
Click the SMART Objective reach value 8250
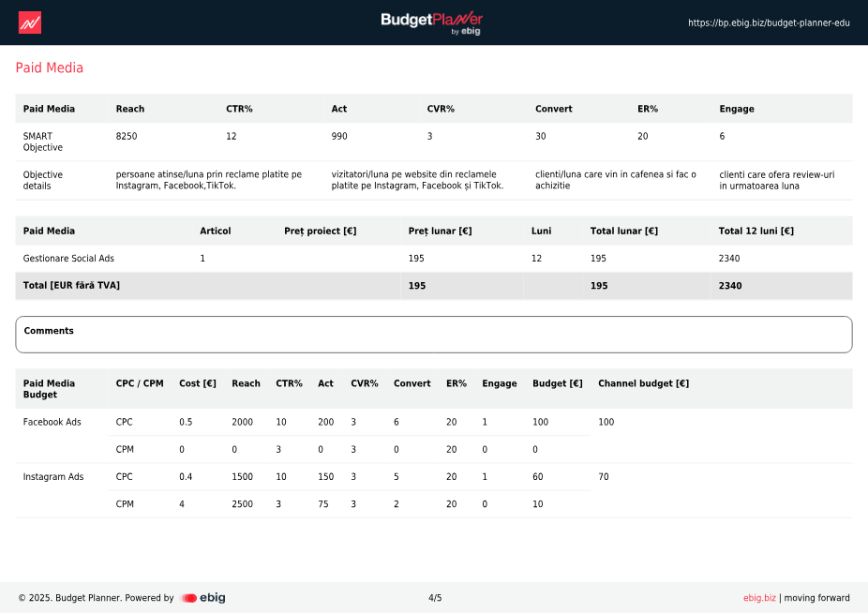127,137
